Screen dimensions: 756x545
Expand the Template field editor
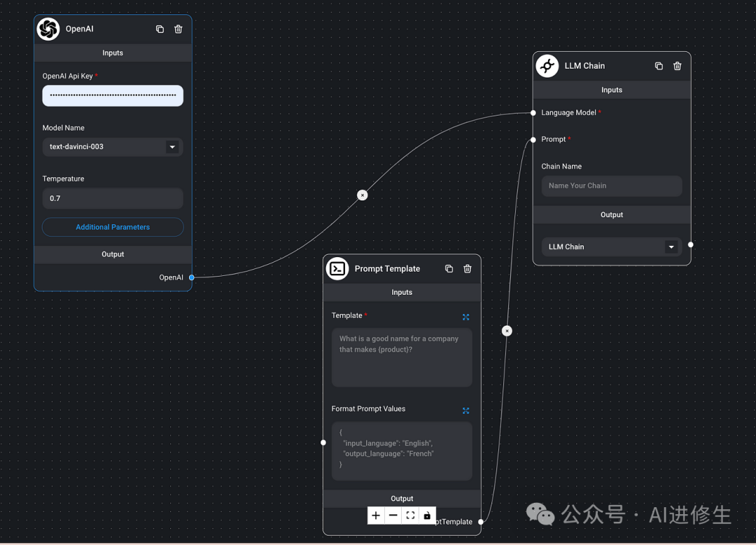[465, 317]
